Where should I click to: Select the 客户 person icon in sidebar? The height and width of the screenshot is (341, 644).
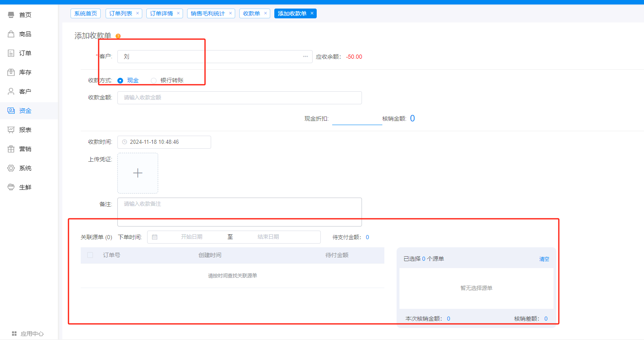[11, 91]
